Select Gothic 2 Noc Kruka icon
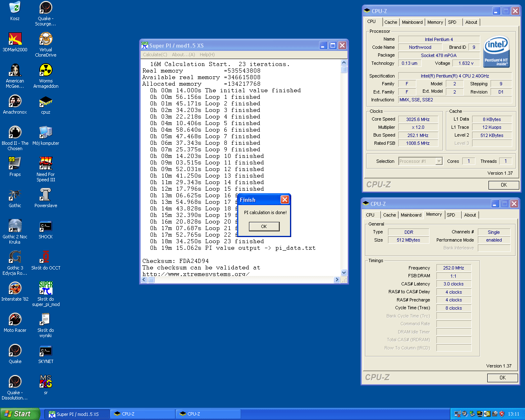Image resolution: width=525 pixels, height=420 pixels. pyautogui.click(x=15, y=232)
